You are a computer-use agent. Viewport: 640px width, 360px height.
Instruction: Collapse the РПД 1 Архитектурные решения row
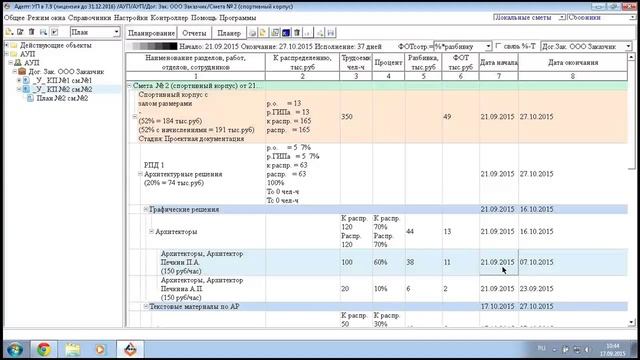[140, 174]
